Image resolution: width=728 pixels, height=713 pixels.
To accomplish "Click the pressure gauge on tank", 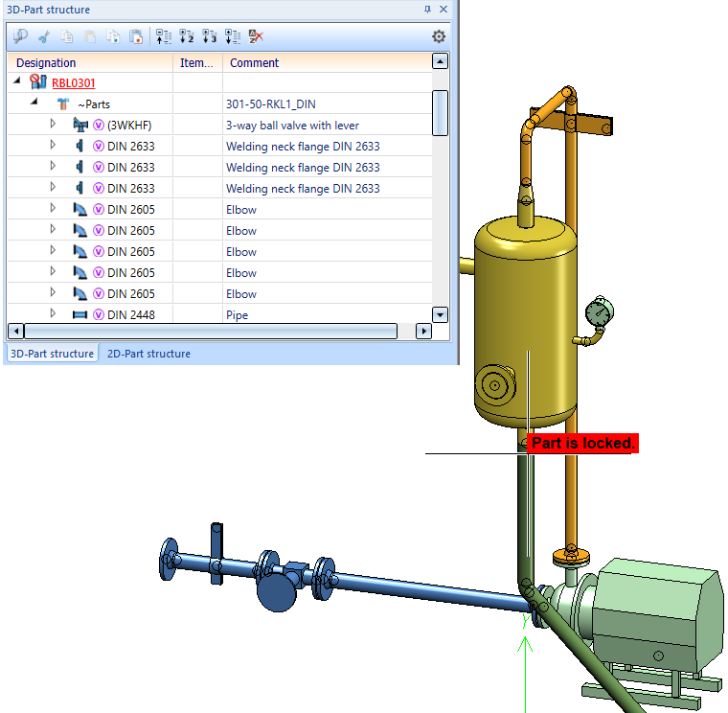I will pyautogui.click(x=600, y=311).
